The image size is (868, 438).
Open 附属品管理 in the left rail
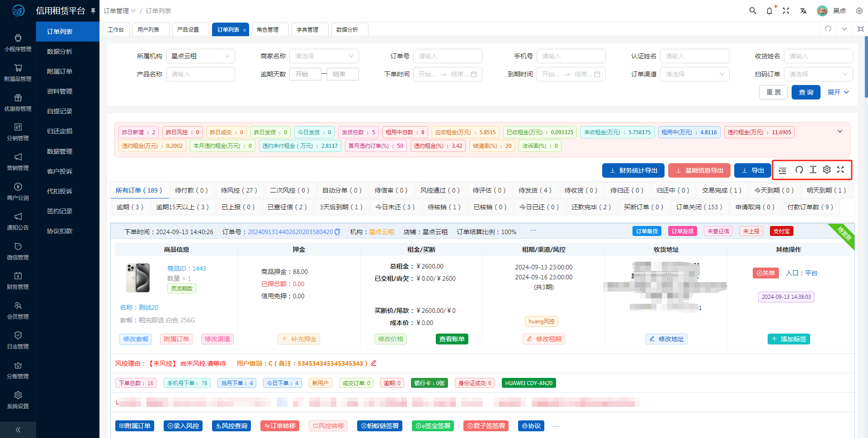pos(18,73)
